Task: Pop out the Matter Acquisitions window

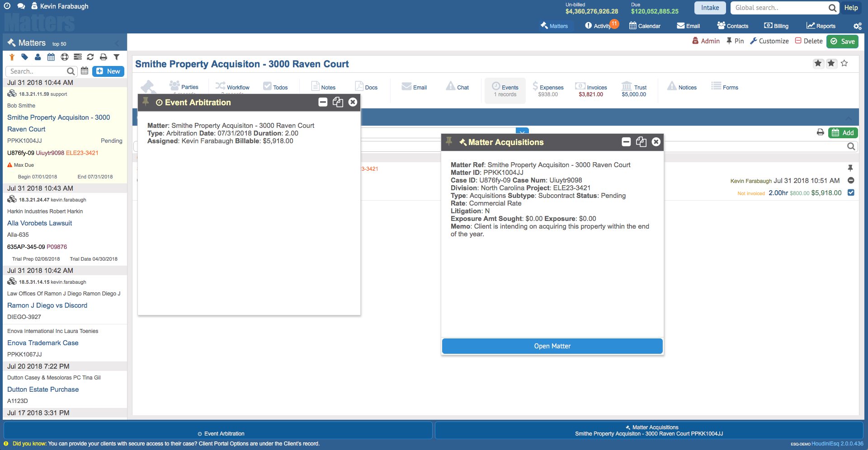Action: (641, 142)
